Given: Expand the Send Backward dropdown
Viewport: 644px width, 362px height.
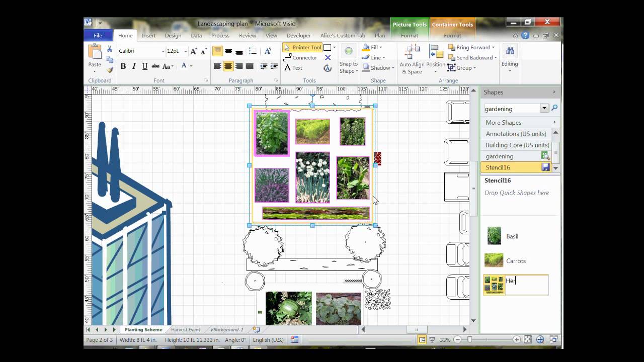Looking at the screenshot, I should [496, 58].
